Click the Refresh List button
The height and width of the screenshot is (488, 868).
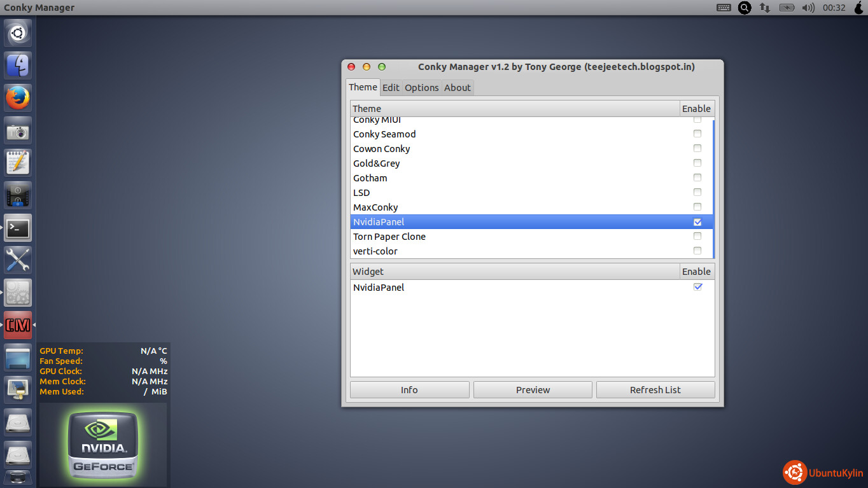coord(655,390)
